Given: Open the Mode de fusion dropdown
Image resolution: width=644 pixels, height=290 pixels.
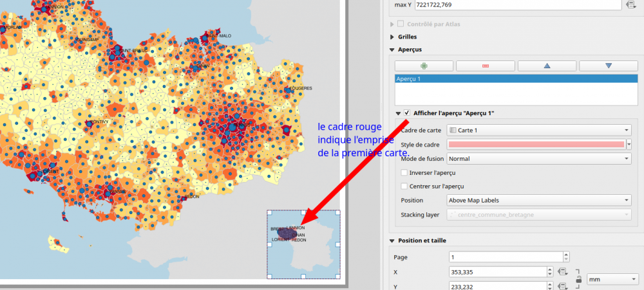Looking at the screenshot, I should click(538, 158).
